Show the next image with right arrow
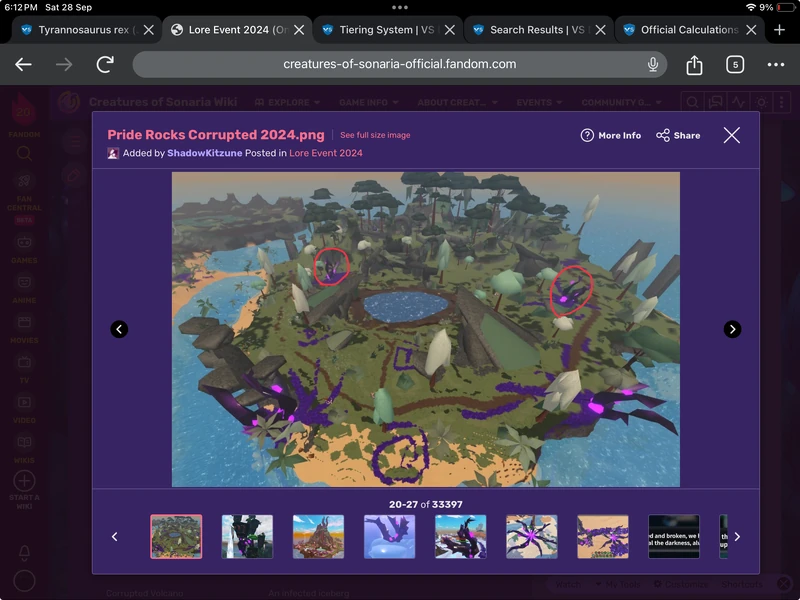 pyautogui.click(x=732, y=329)
